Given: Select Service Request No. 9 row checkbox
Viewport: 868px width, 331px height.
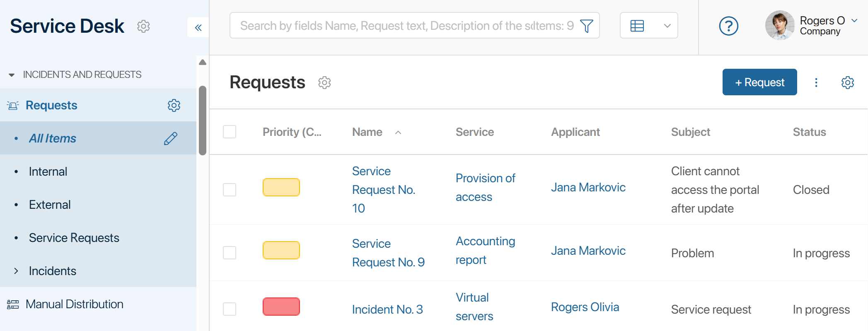Looking at the screenshot, I should click(230, 253).
